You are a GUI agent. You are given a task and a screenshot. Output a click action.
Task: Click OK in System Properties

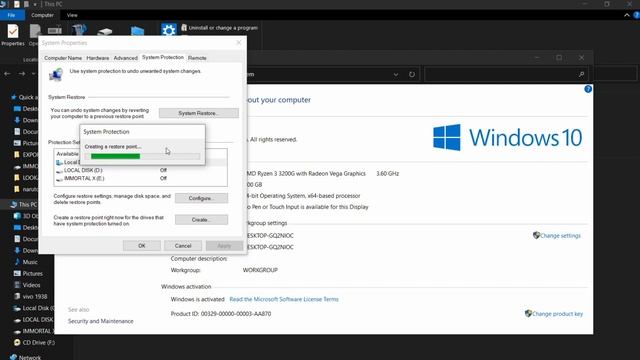[142, 246]
